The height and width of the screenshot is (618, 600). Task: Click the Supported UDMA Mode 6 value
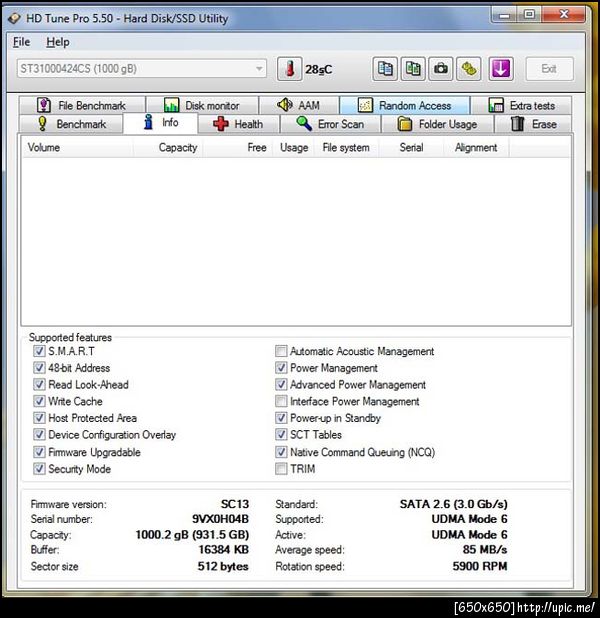pyautogui.click(x=470, y=519)
